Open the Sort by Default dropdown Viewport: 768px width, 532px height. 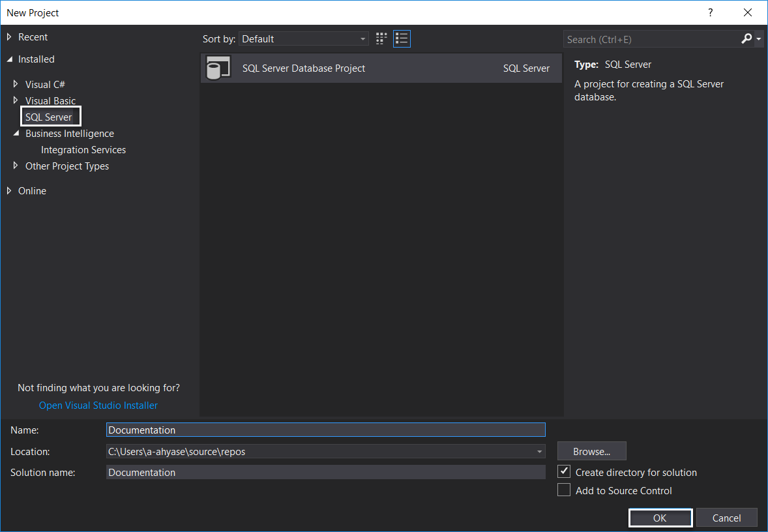(304, 38)
